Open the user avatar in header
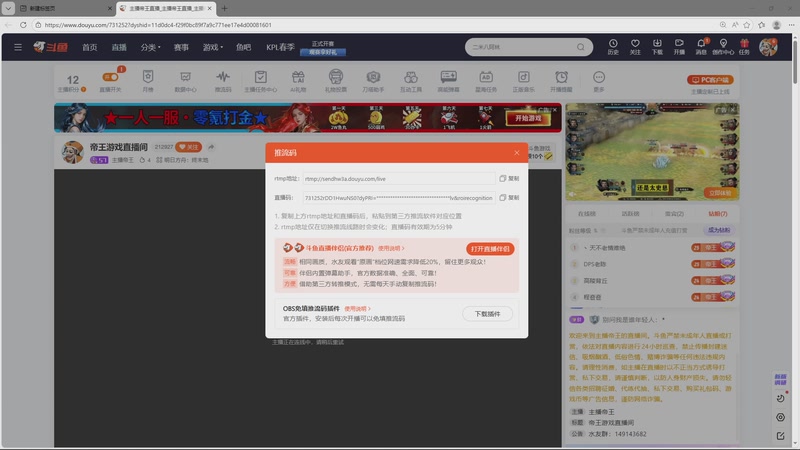 tap(768, 47)
